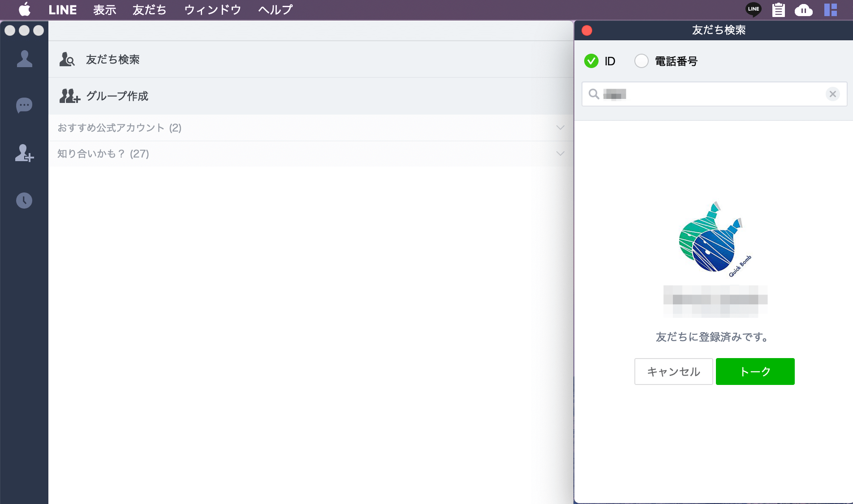
Task: Open the LINE application menu
Action: click(63, 9)
